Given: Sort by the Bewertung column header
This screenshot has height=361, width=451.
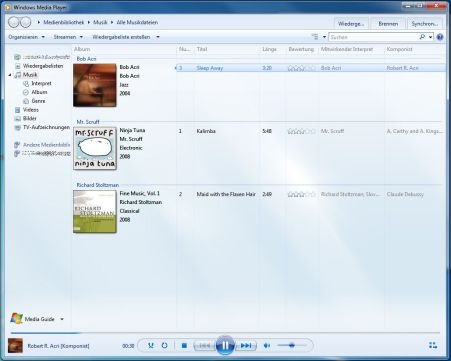Looking at the screenshot, I should pos(301,49).
